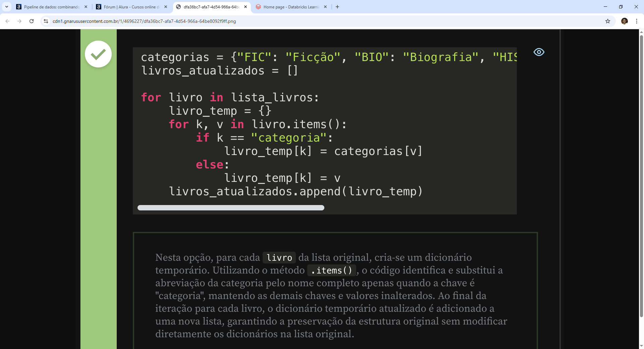Click the green checkmark circle
The height and width of the screenshot is (349, 644).
tap(98, 54)
